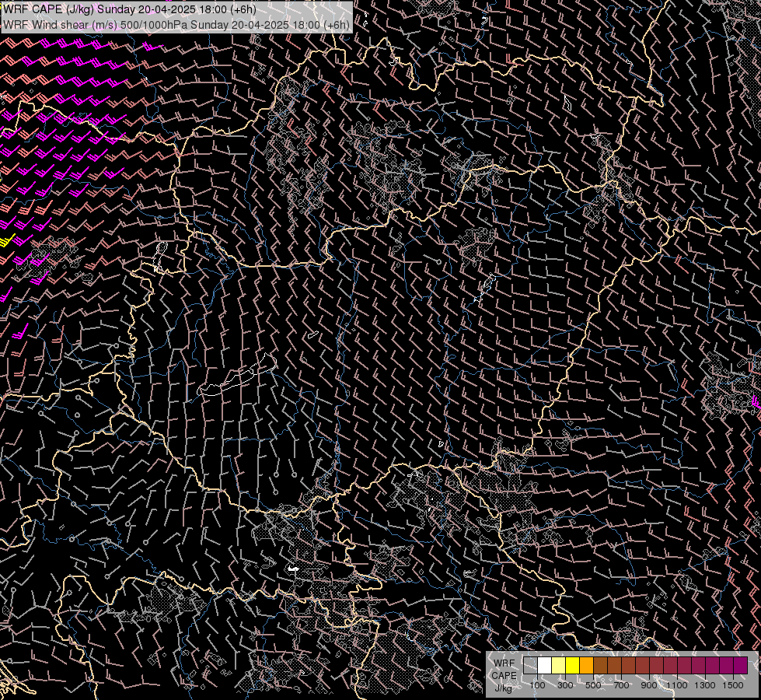The height and width of the screenshot is (700, 761).
Task: Click the legend label 900
Action: point(649,685)
